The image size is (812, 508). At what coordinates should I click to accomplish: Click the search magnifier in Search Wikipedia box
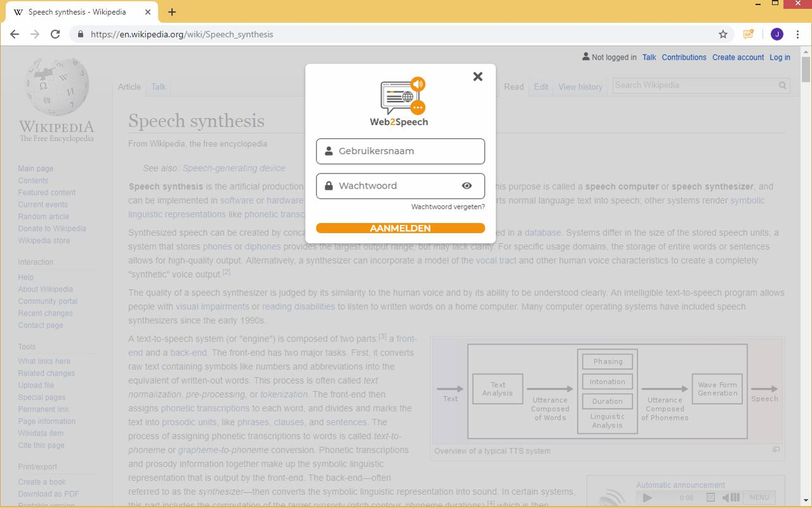tap(782, 85)
